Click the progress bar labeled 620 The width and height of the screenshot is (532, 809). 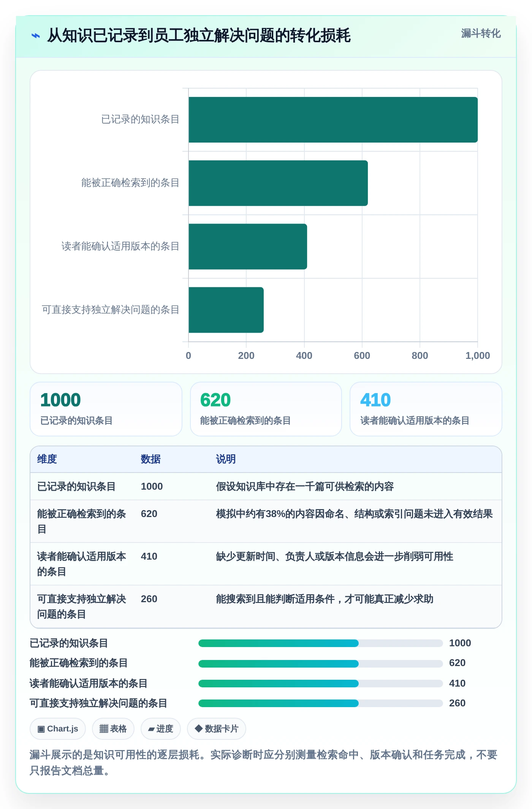pos(320,663)
